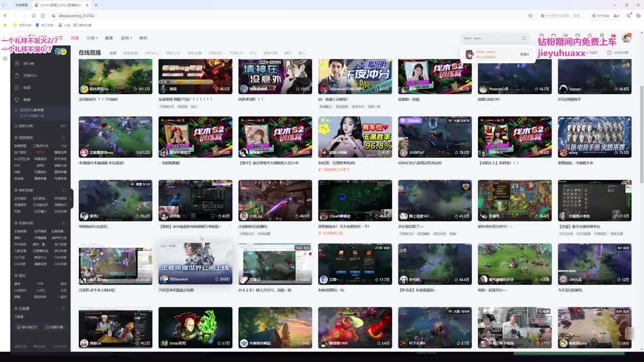Viewport: 644px width, 362px height.
Task: Collapse the left sidebar with the handle arrow
Action: point(72,199)
